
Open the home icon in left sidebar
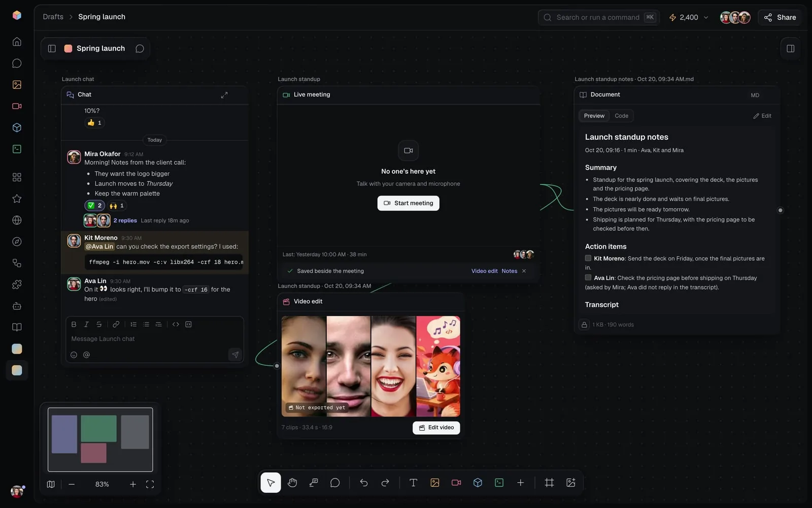point(17,42)
